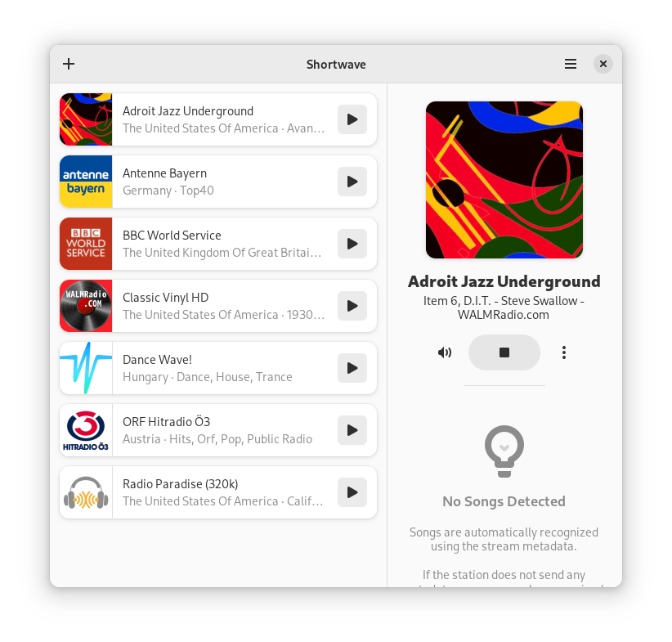Select the Hitradio Ö3 station logo

(x=86, y=430)
